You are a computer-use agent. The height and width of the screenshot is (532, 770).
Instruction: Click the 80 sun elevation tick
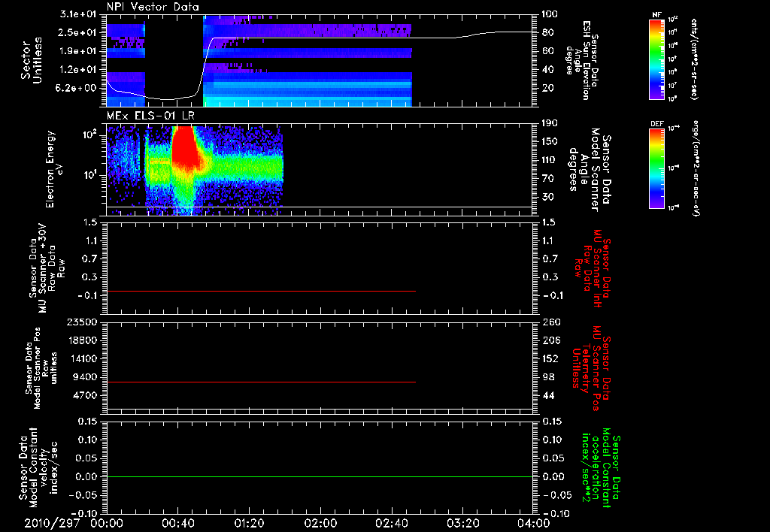pos(548,32)
